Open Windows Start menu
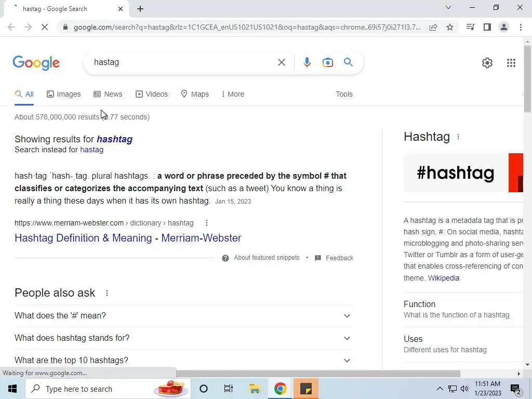 coord(12,389)
